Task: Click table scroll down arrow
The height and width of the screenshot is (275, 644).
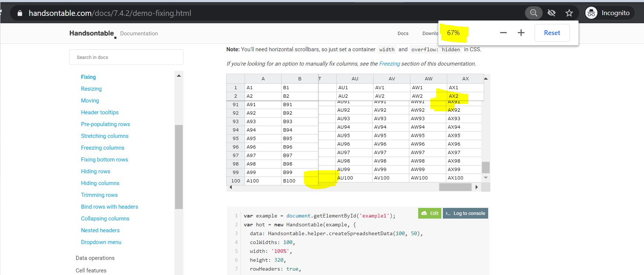Action: [x=486, y=178]
